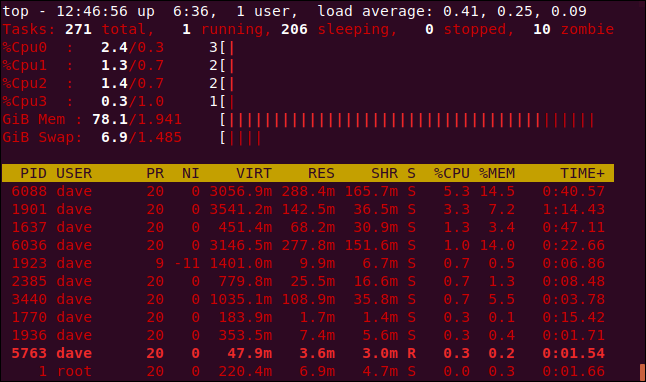Select the %MEM column header

click(x=497, y=173)
